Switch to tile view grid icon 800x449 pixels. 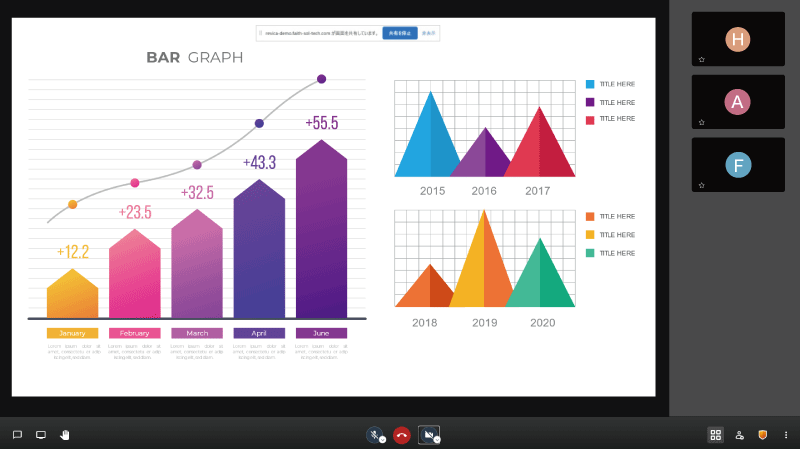pyautogui.click(x=716, y=435)
